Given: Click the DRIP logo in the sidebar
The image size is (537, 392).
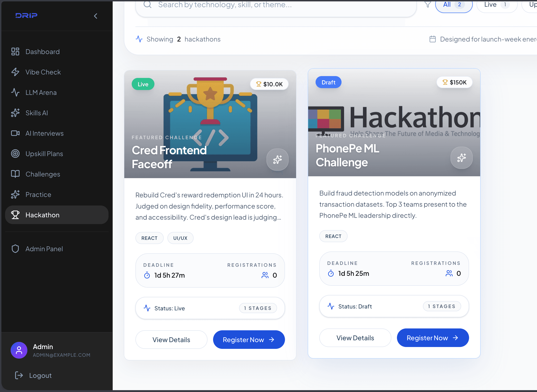Looking at the screenshot, I should click(x=26, y=16).
